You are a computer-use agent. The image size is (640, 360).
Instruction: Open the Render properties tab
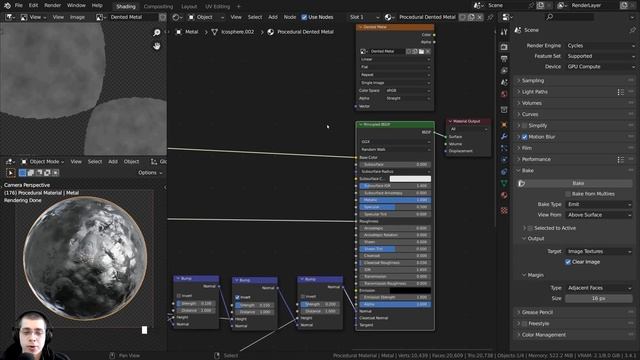[504, 47]
